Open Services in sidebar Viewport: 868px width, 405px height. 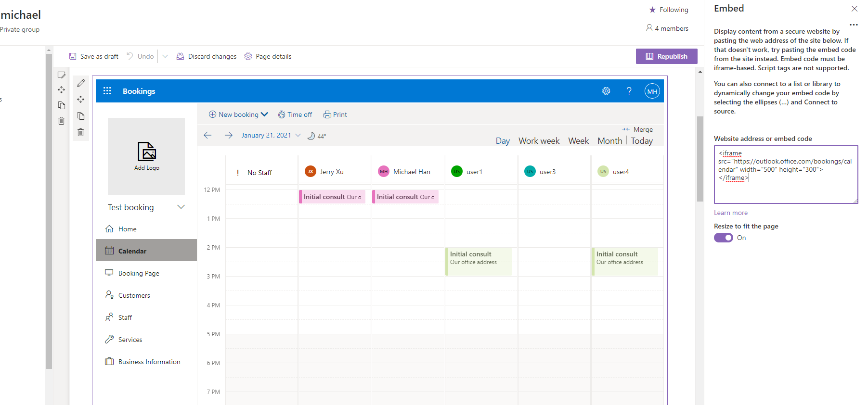[x=146, y=340]
